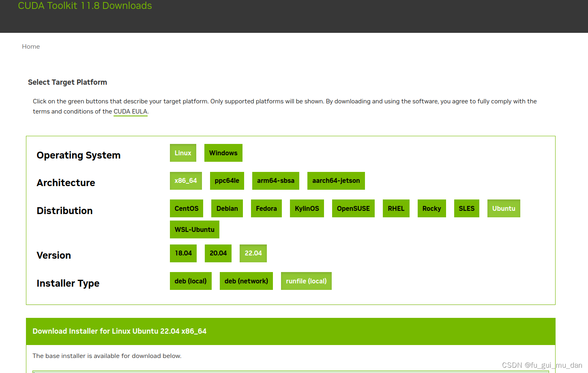Click the Installer Type label
588x373 pixels.
[68, 283]
